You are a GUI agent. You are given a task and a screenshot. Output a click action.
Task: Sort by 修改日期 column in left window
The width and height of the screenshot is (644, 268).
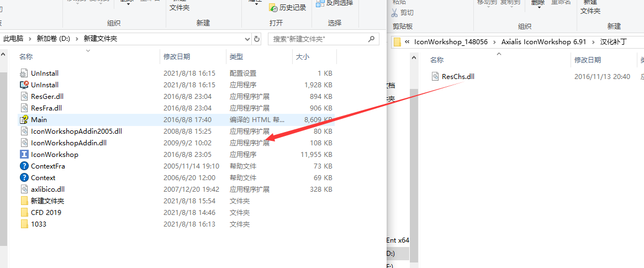pyautogui.click(x=177, y=57)
